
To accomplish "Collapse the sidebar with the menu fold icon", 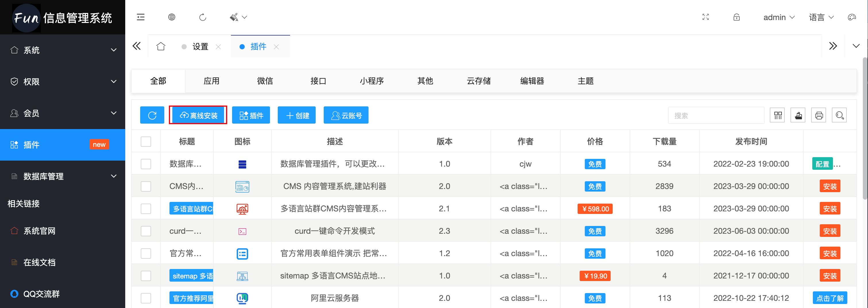I will tap(140, 17).
